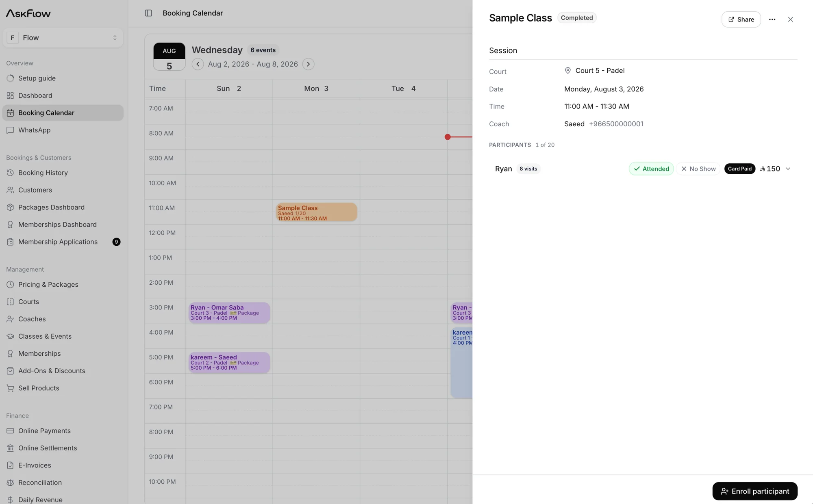Click the Pricing & Packages icon
813x504 pixels.
[10, 284]
